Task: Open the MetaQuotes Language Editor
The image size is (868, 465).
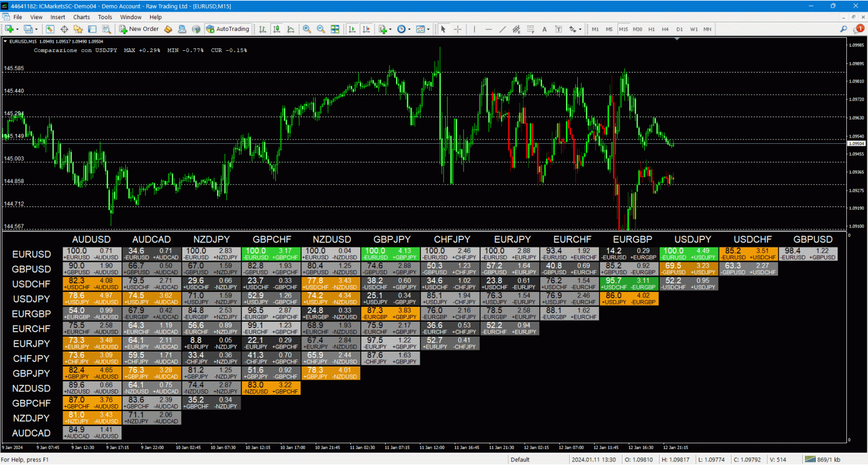Action: (x=182, y=29)
